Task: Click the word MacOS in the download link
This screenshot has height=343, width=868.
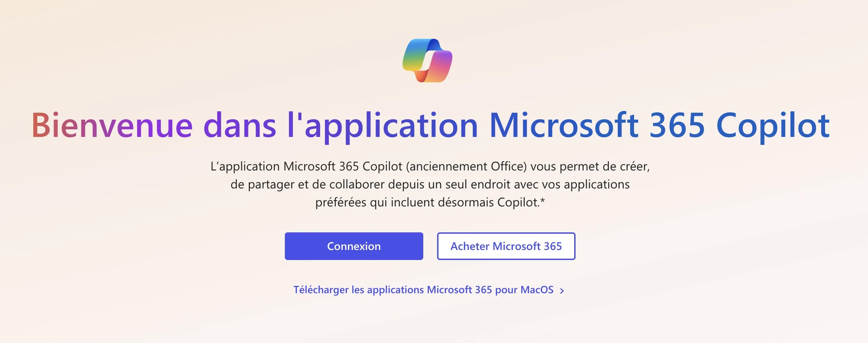Action: click(537, 290)
